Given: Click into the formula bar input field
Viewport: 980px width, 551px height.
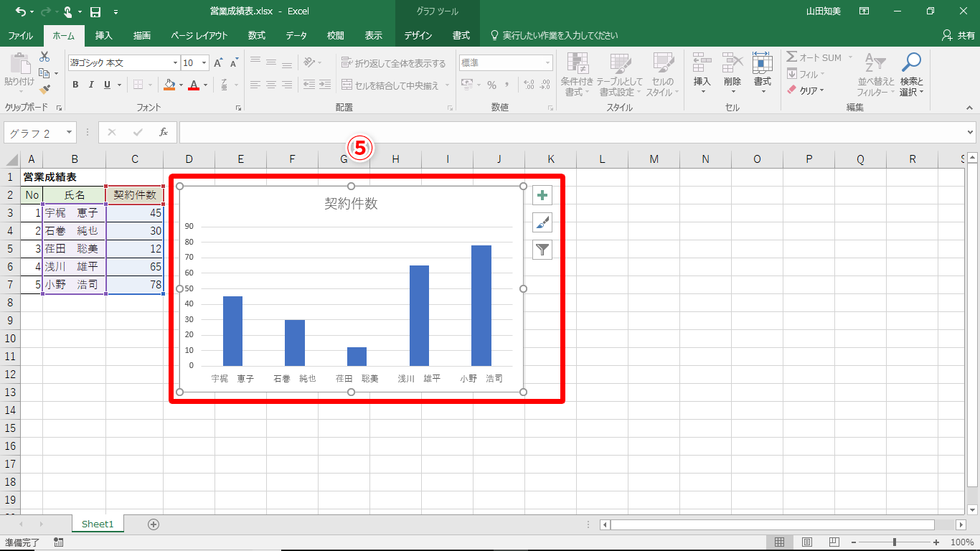Looking at the screenshot, I should pyautogui.click(x=572, y=132).
